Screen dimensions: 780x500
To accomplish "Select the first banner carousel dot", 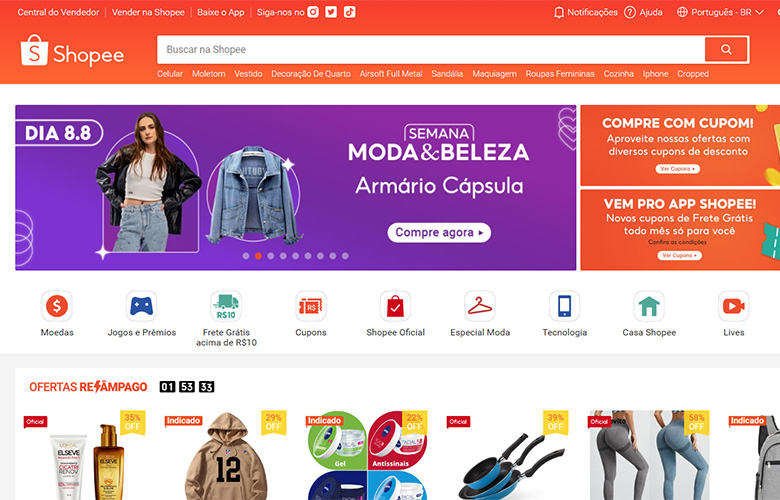I will (246, 256).
